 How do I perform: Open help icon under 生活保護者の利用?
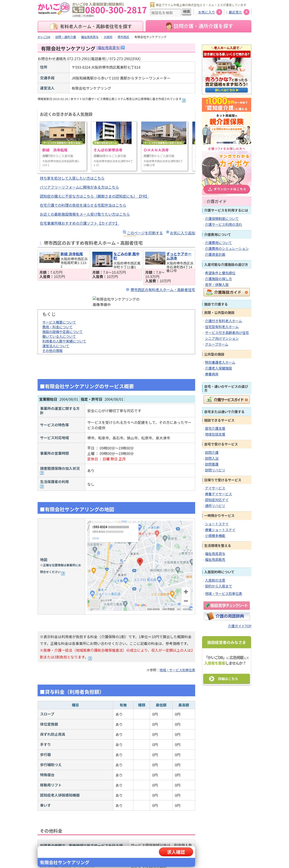point(42,486)
